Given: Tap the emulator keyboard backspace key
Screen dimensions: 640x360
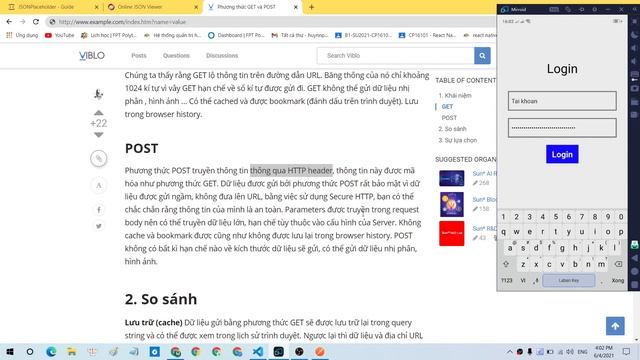Looking at the screenshot, I should (618, 264).
